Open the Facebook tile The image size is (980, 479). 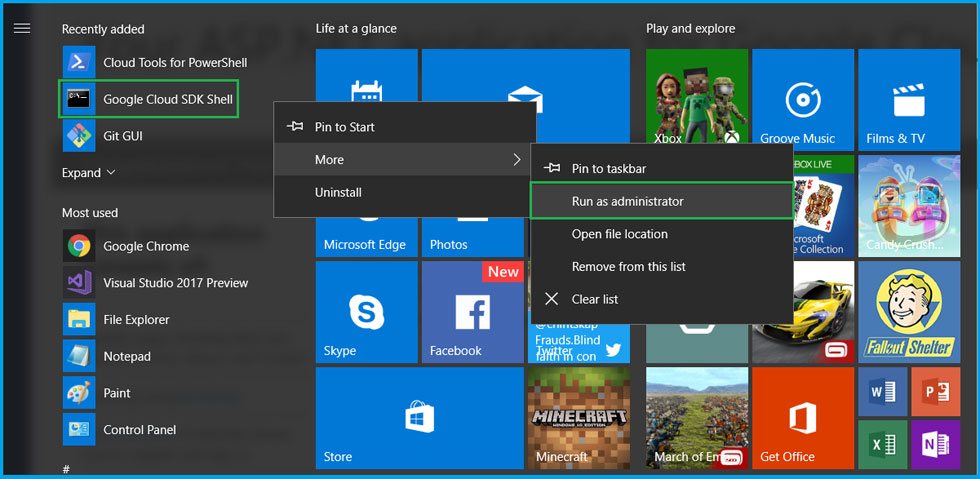pos(472,312)
